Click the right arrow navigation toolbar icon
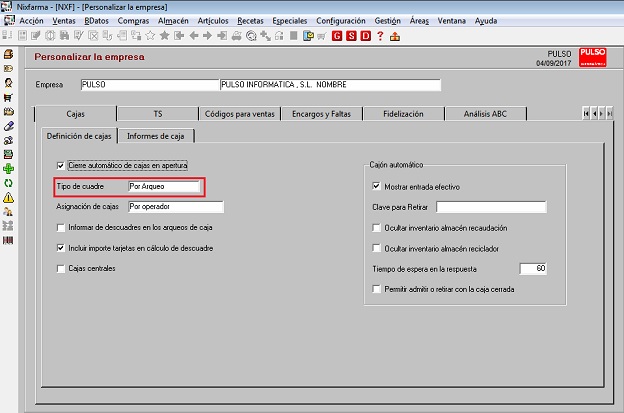624x413 pixels. point(207,36)
